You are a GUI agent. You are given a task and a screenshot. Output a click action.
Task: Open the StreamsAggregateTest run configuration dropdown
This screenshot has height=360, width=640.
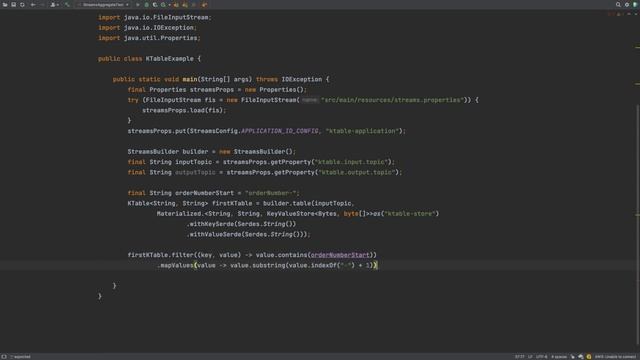(x=104, y=4)
